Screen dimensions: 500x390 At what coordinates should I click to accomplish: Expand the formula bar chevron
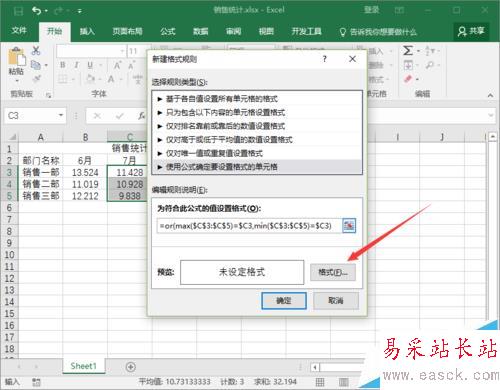click(x=490, y=115)
